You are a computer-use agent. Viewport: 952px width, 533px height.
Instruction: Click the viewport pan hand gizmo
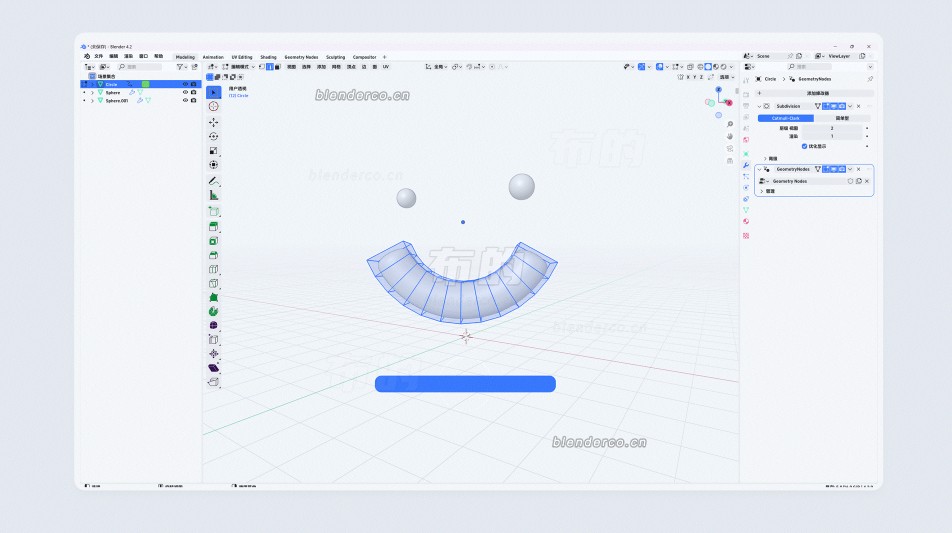[730, 137]
